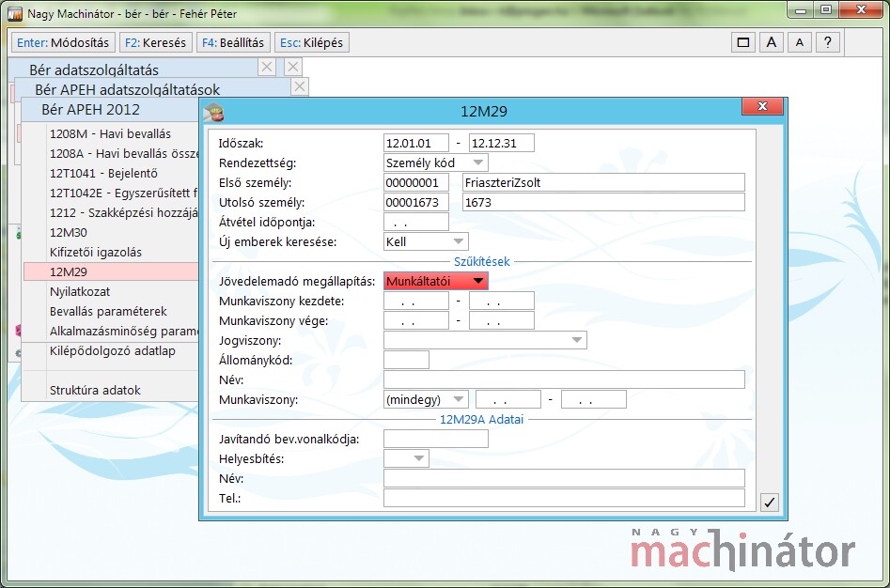Click Esc: Kilépés button
This screenshot has width=890, height=588.
point(312,42)
